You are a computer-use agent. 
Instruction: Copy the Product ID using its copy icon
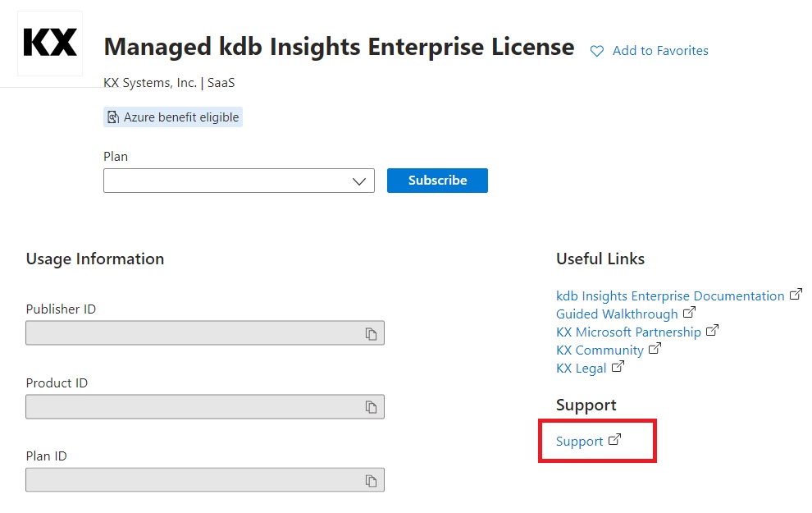click(371, 407)
